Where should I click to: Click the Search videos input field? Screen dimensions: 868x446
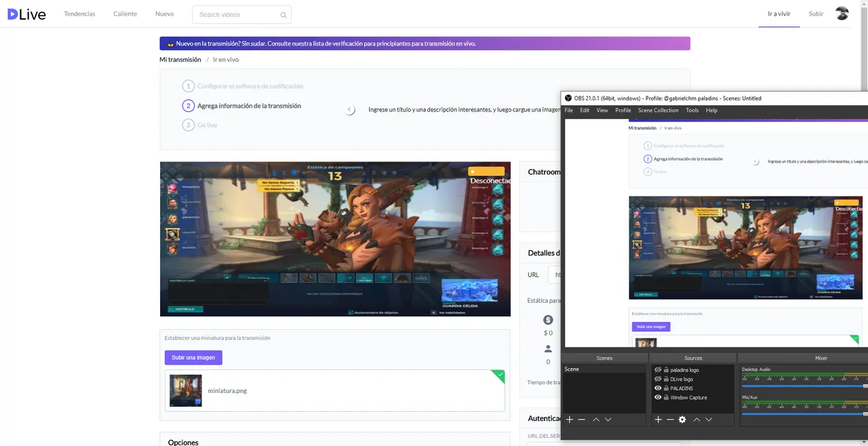coord(242,14)
